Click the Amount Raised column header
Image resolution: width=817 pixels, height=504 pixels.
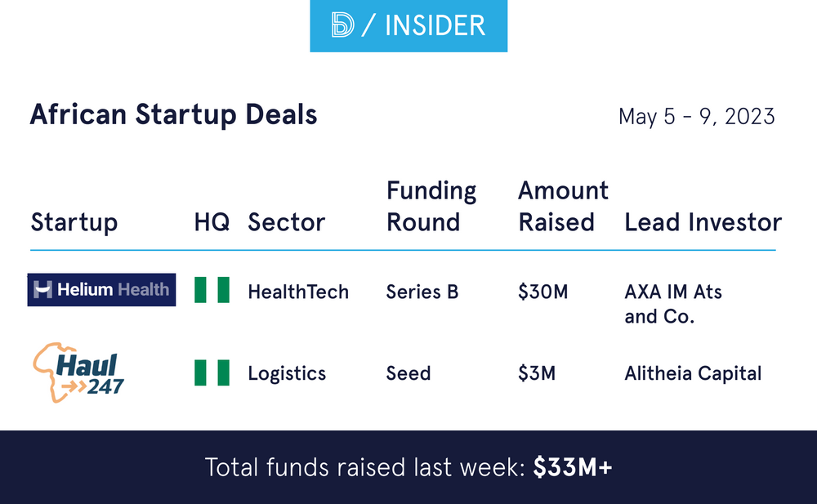[x=563, y=206]
